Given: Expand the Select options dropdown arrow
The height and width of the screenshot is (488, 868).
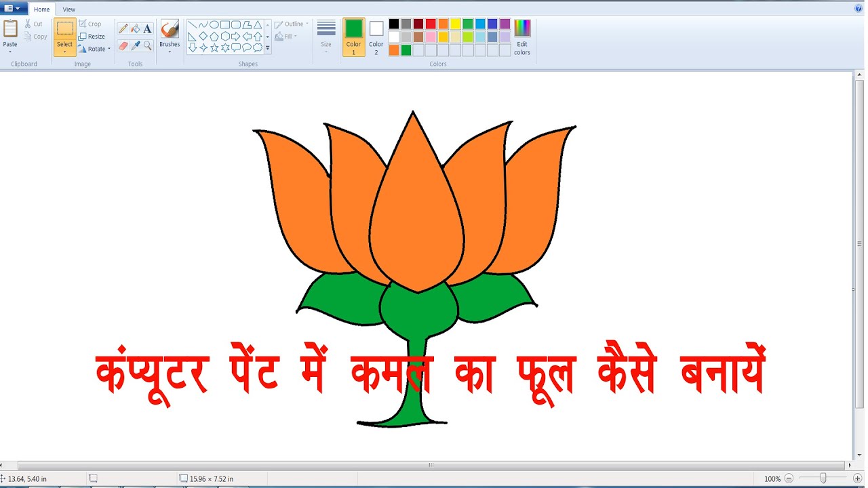Looking at the screenshot, I should tap(64, 52).
